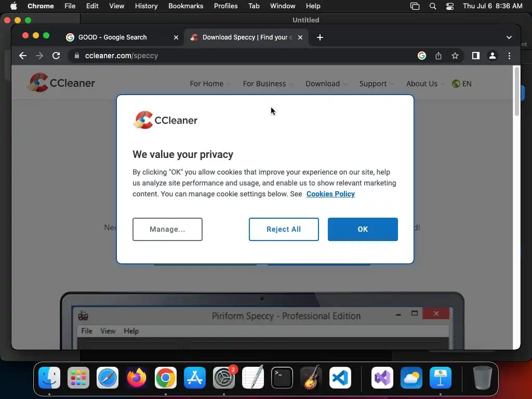This screenshot has height=399, width=532.
Task: Expand the For Business navigation menu
Action: coord(268,84)
